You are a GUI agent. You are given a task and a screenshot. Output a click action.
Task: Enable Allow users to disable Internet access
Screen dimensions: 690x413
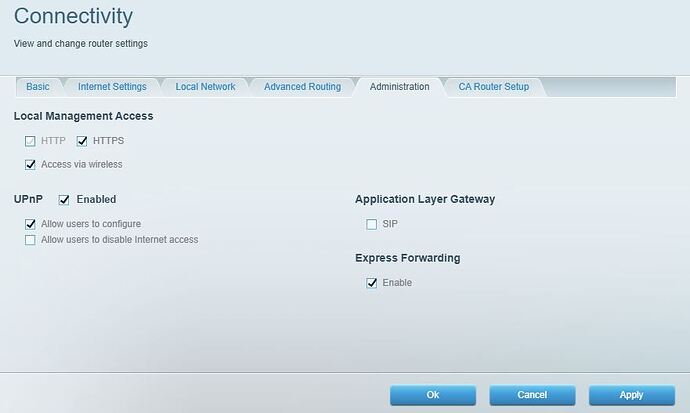(x=30, y=240)
